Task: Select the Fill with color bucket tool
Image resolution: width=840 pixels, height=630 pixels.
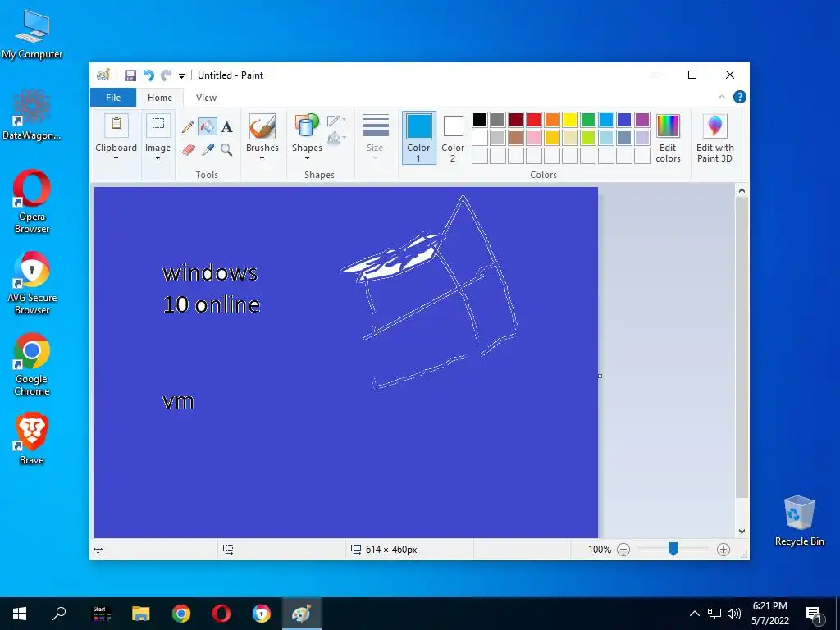Action: pyautogui.click(x=208, y=126)
